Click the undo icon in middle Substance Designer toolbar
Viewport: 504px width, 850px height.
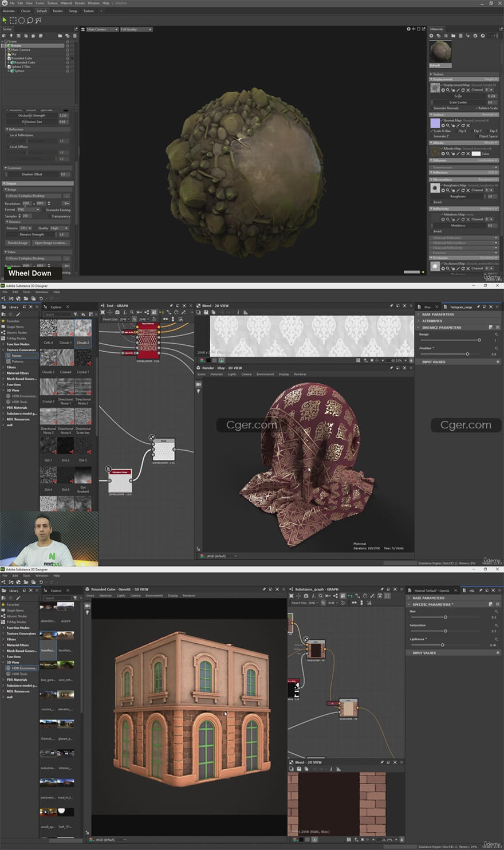click(x=40, y=298)
